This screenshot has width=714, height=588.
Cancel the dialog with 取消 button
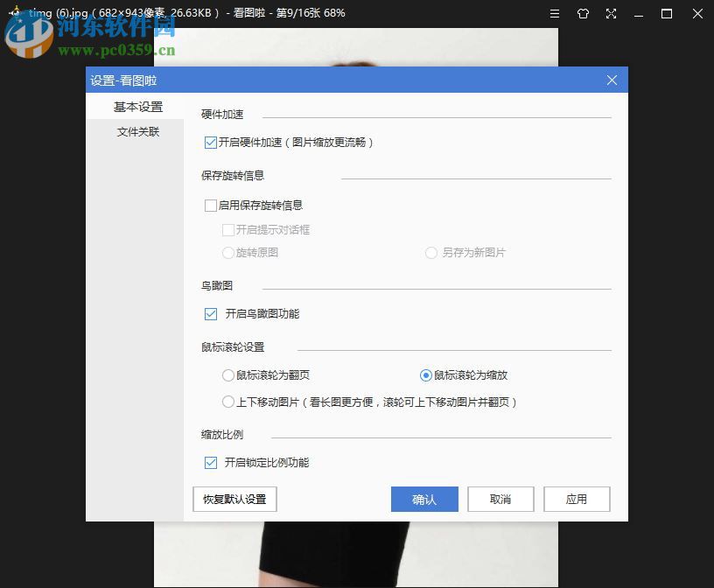tap(500, 499)
